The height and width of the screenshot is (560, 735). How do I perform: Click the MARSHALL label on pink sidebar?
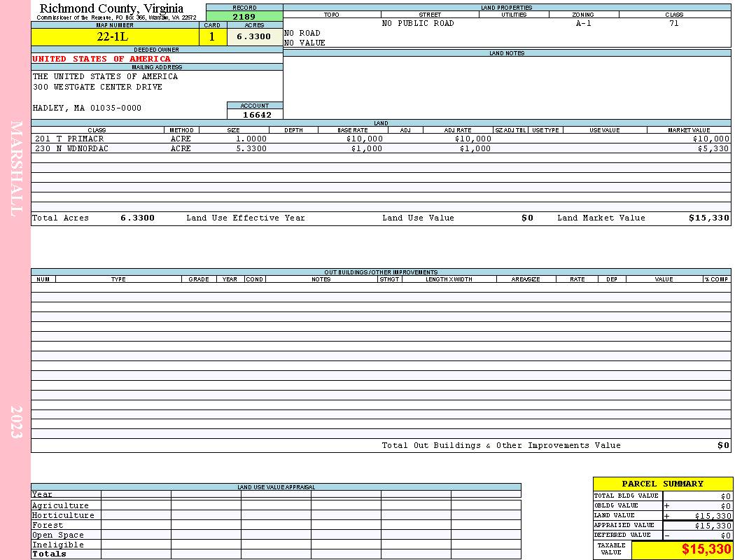16,169
